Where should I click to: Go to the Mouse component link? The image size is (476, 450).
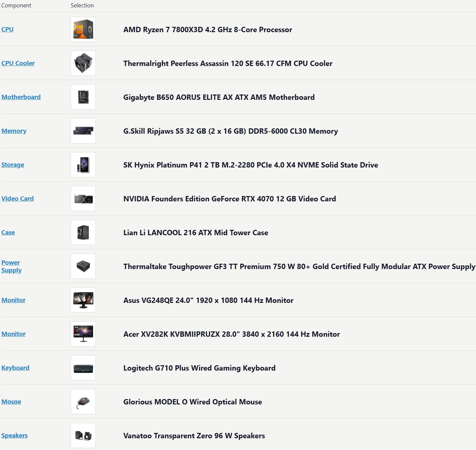(11, 401)
